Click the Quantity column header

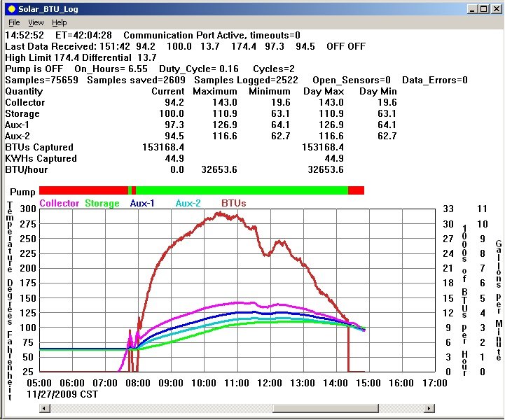[x=24, y=92]
